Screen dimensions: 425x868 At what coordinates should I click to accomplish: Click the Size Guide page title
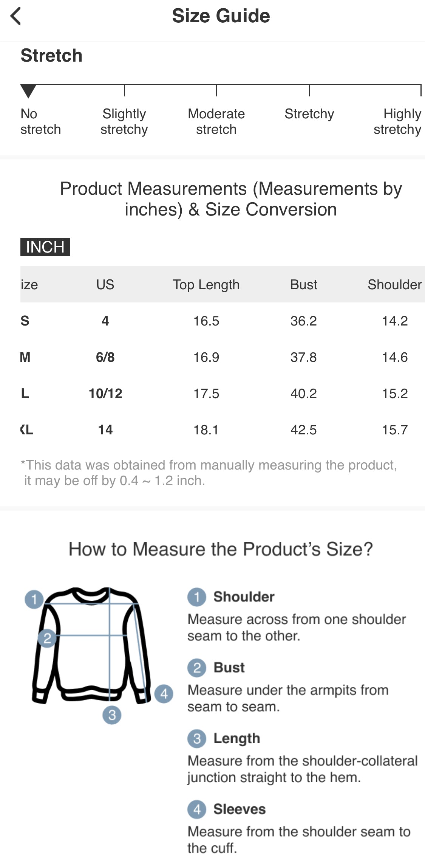point(221,16)
